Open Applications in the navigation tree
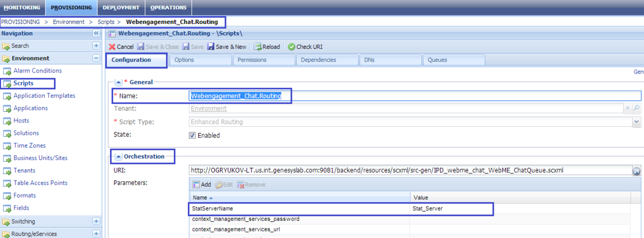The image size is (644, 238). (x=31, y=108)
